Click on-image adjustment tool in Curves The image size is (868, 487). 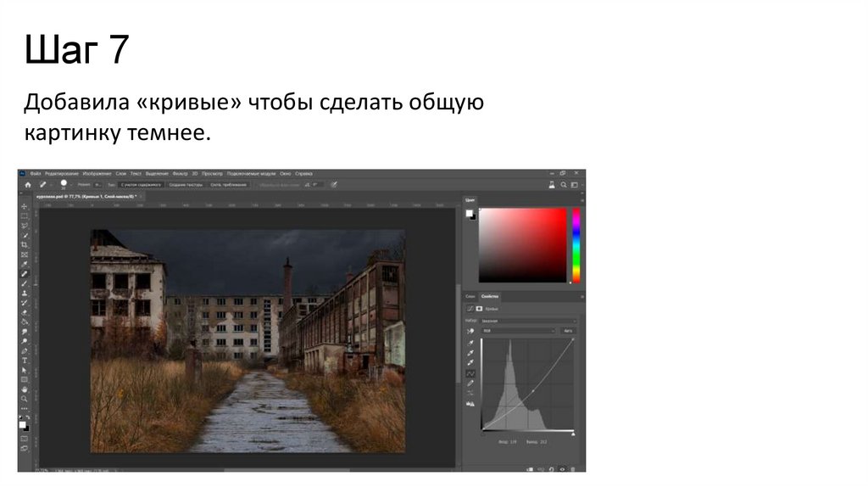click(470, 332)
